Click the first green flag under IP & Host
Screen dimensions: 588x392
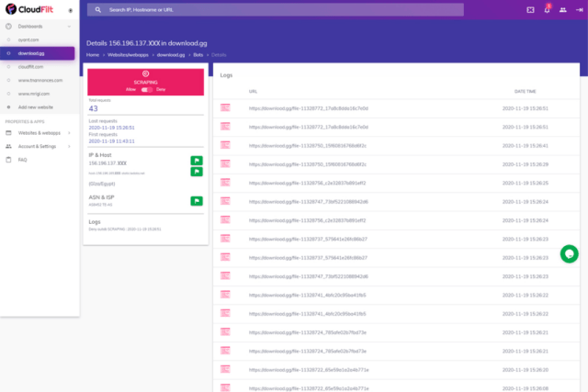[196, 161]
